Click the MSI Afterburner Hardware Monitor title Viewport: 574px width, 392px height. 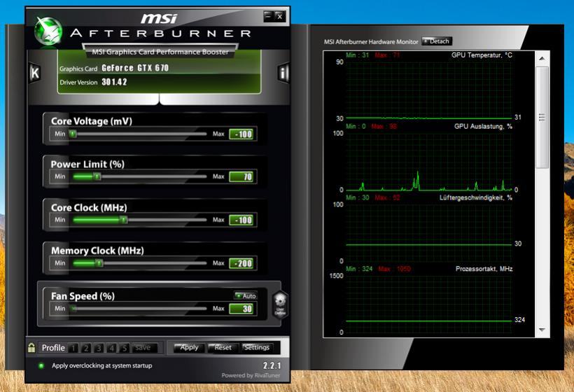(x=371, y=42)
